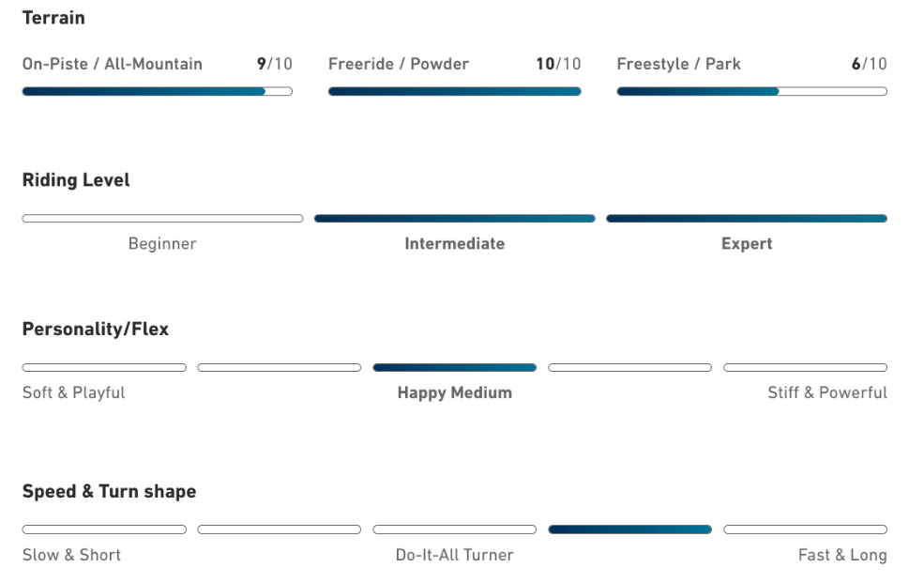Viewport: 924px width, 583px height.
Task: Click the highlighted Personality/Flex segment
Action: point(454,368)
